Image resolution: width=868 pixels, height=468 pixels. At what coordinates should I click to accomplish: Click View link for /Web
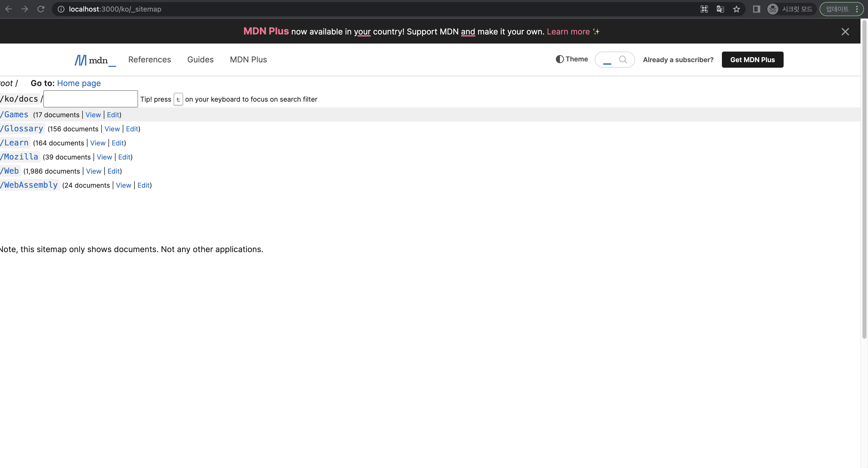[x=93, y=171]
